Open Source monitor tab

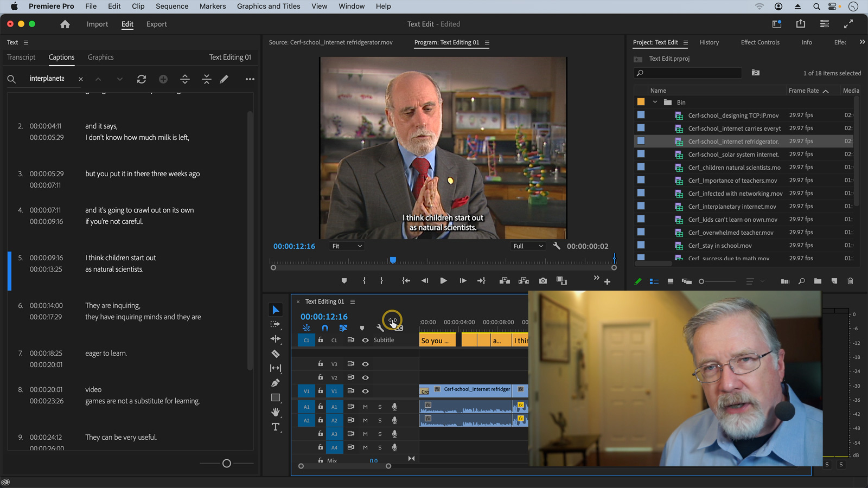pos(331,42)
